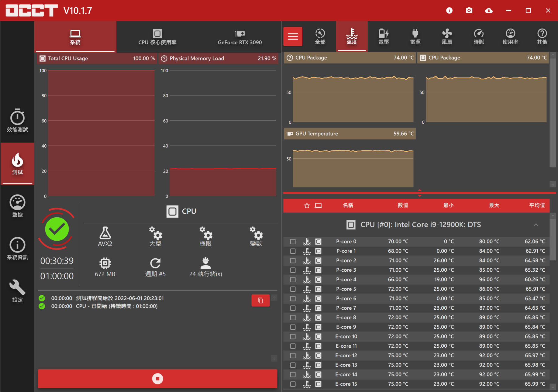Switch to the CPU 核心使用率 tab
Viewport: 558px width, 392px height.
coord(157,37)
